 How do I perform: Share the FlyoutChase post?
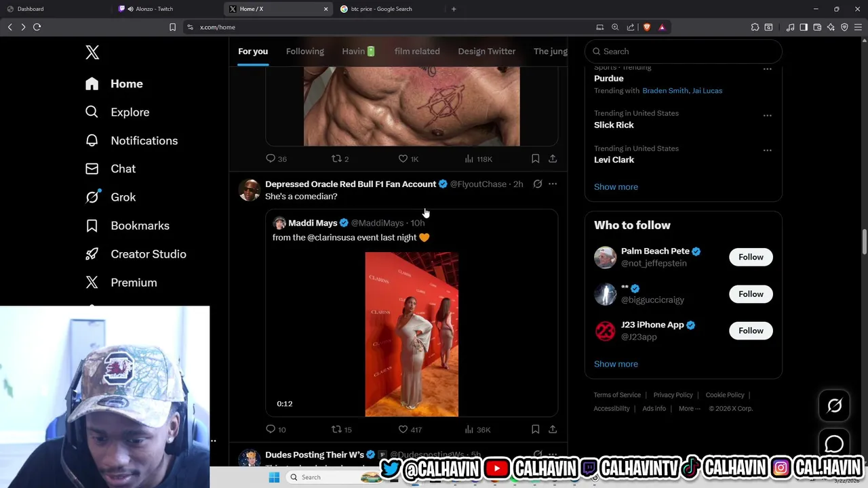tap(553, 429)
